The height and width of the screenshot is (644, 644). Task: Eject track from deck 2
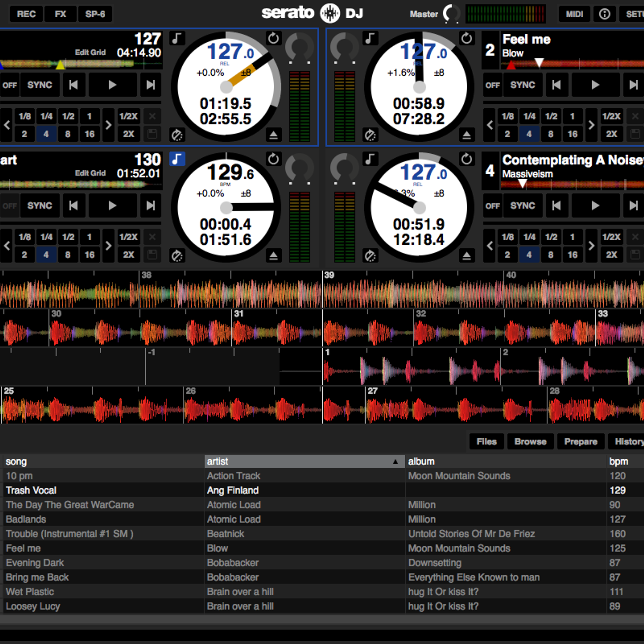pos(466,135)
